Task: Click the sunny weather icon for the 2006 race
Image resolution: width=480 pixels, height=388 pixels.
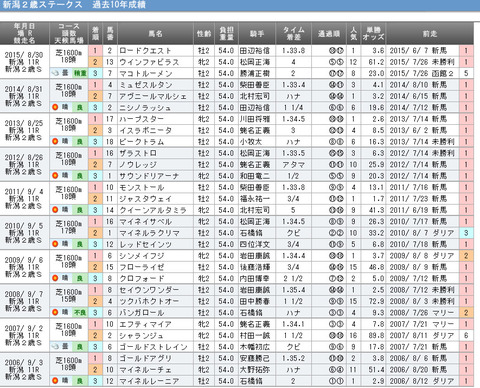Action: tap(55, 381)
